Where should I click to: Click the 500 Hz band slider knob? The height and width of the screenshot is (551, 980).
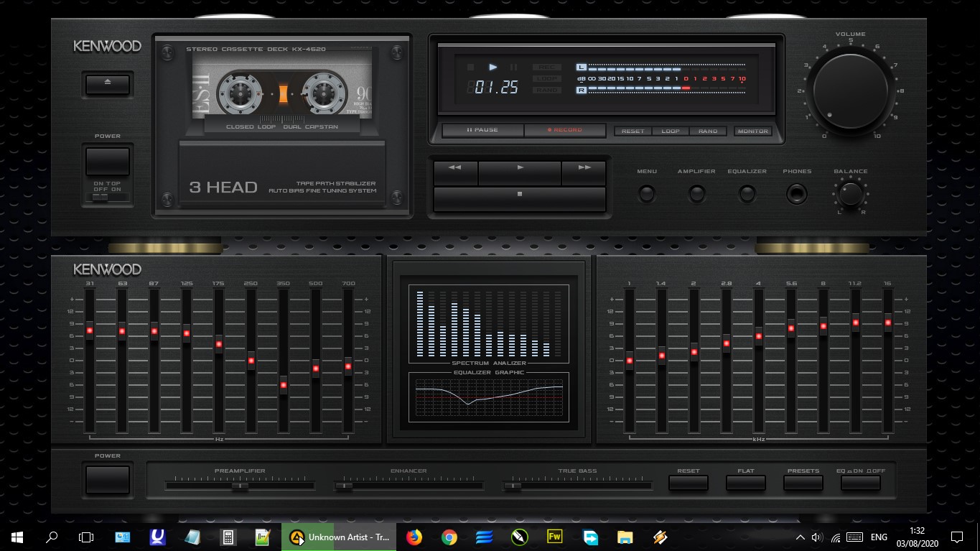point(316,369)
